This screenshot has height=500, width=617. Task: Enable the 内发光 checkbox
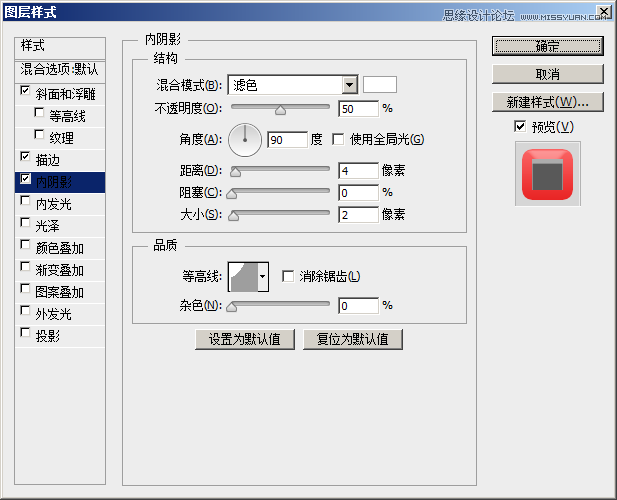point(25,201)
